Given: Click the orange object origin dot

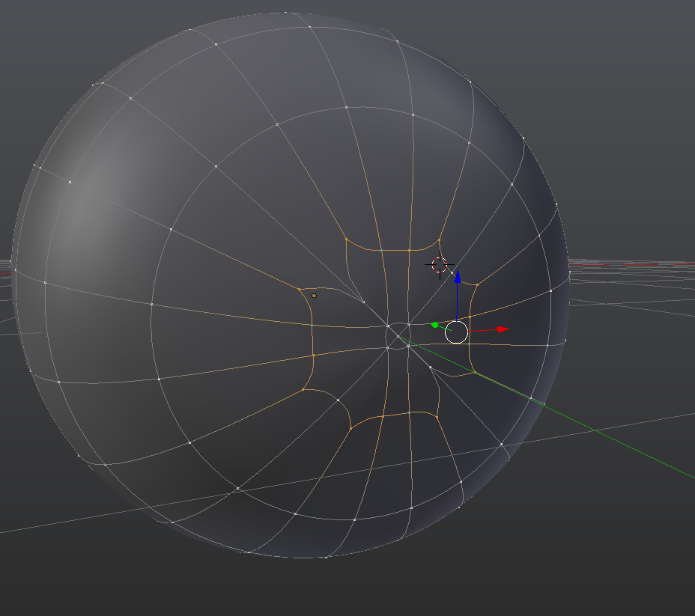Looking at the screenshot, I should [315, 296].
